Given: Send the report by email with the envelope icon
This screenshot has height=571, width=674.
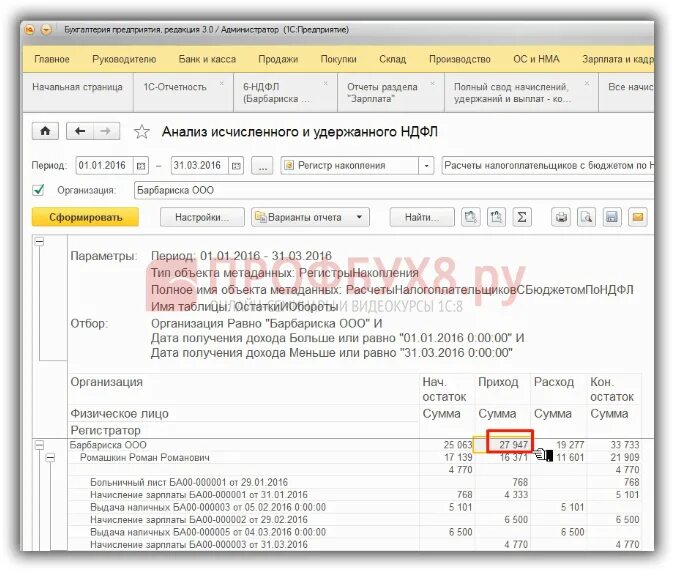Looking at the screenshot, I should [638, 217].
